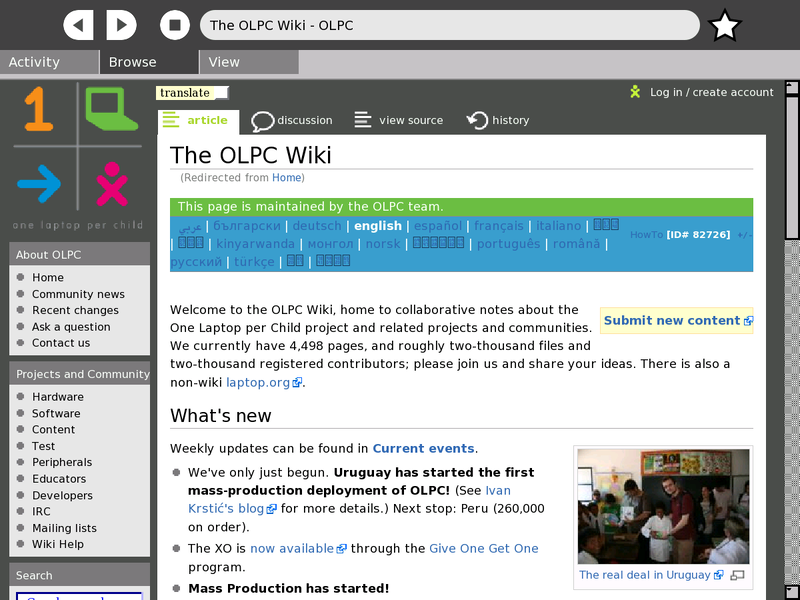The height and width of the screenshot is (600, 800).
Task: Click the back navigation arrow
Action: point(79,25)
